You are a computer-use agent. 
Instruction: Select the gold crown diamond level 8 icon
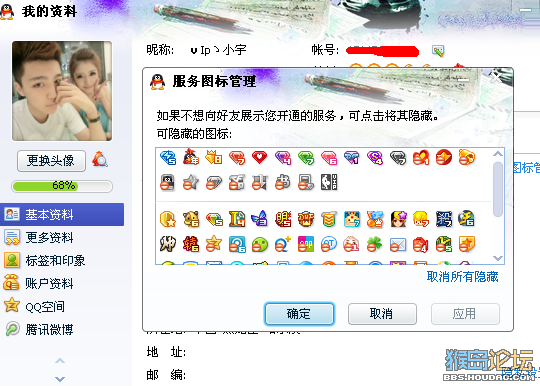(x=214, y=157)
